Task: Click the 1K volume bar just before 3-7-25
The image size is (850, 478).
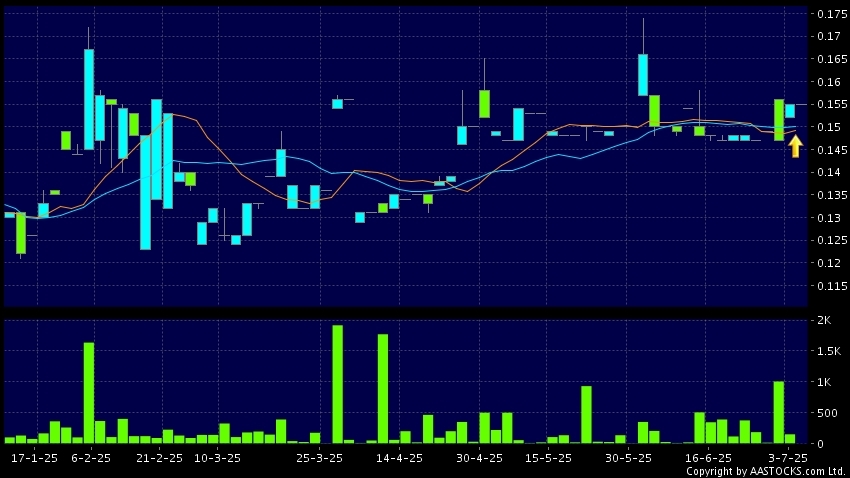Action: pos(778,412)
